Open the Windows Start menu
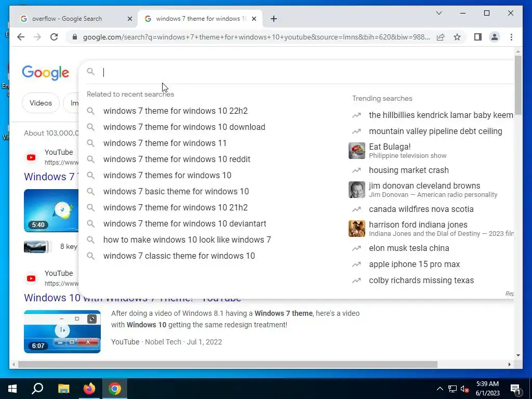Viewport: 532px width, 399px height. (12, 389)
